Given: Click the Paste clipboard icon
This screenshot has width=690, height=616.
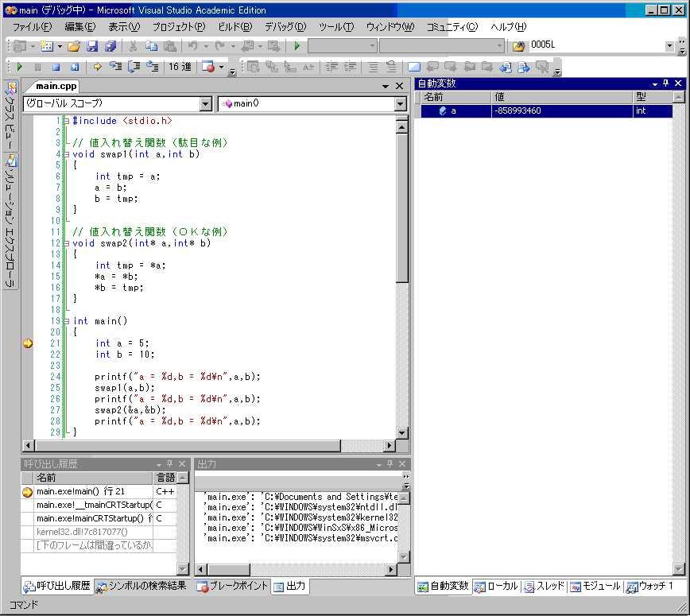Looking at the screenshot, I should (x=170, y=46).
